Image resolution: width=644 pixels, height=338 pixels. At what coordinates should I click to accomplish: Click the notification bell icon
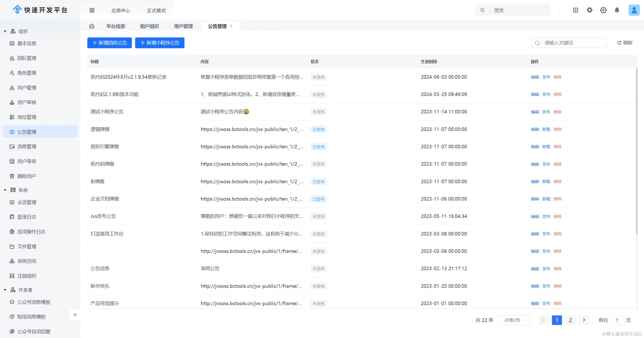(x=617, y=10)
